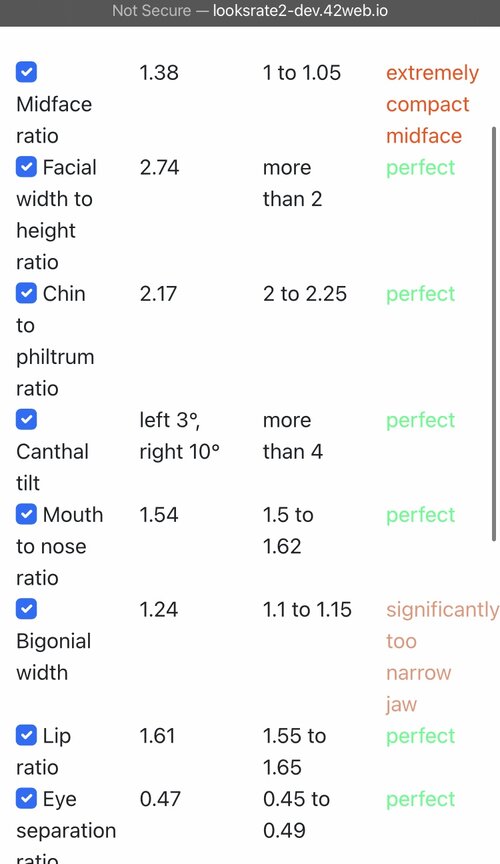The height and width of the screenshot is (864, 500).
Task: Click the page's vertical scrollbar
Action: point(494,334)
